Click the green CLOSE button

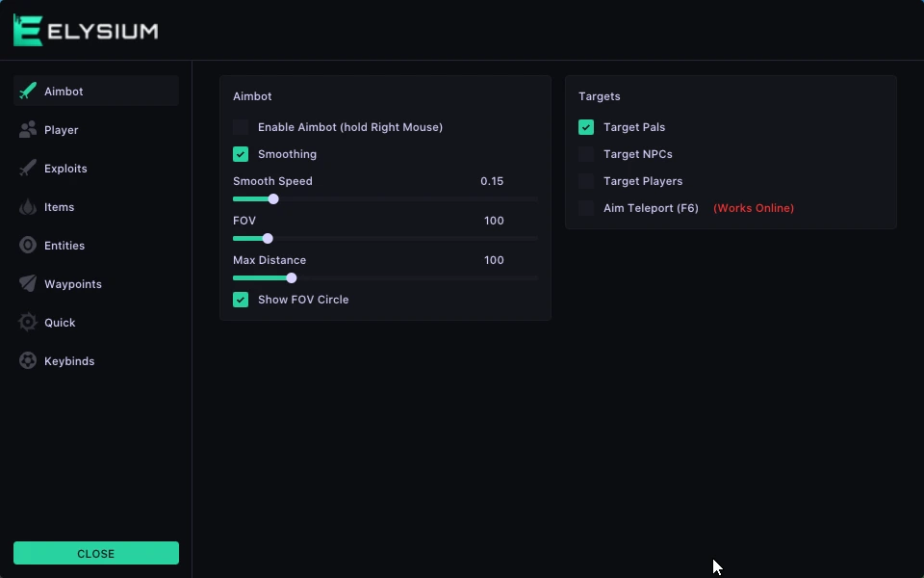click(96, 553)
